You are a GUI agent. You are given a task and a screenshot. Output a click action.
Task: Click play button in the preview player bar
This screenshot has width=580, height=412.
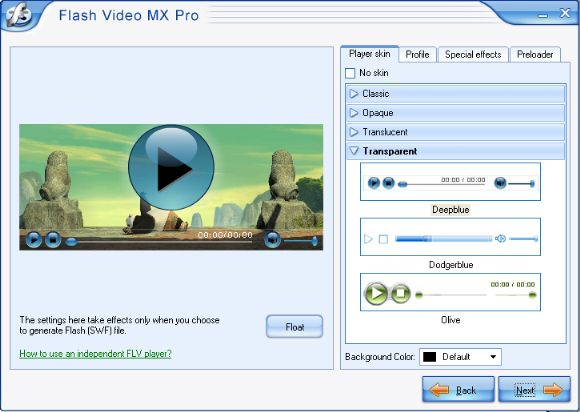point(34,239)
